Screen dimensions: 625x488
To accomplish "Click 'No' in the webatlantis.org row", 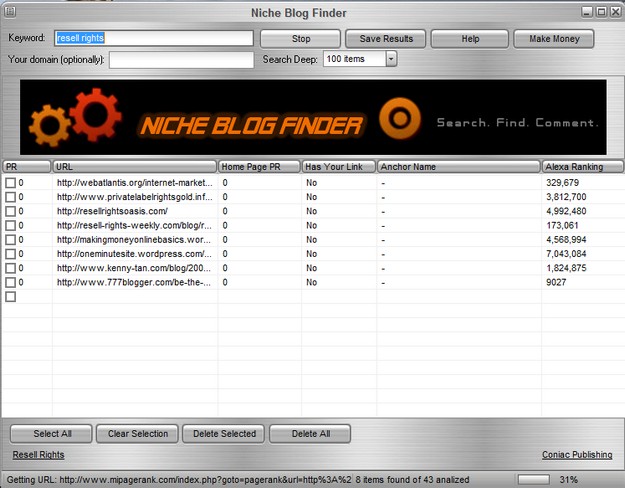I will (x=312, y=183).
